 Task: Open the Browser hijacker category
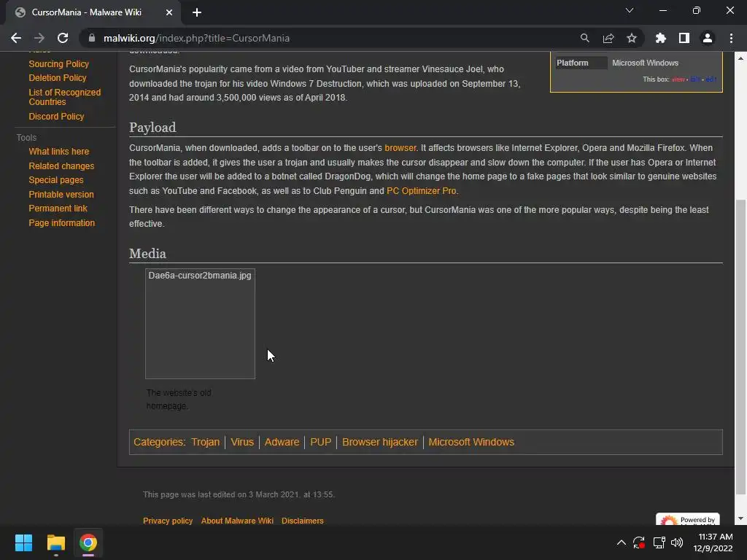pyautogui.click(x=379, y=442)
